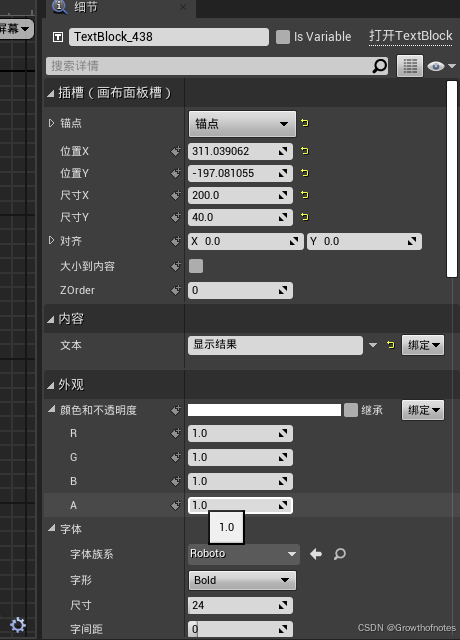This screenshot has width=460, height=640.
Task: Open the property matrix grid view icon
Action: point(410,66)
